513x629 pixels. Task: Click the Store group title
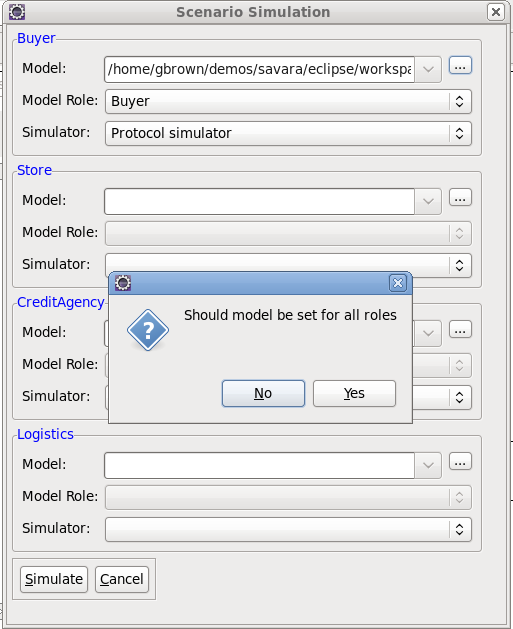[x=34, y=170]
